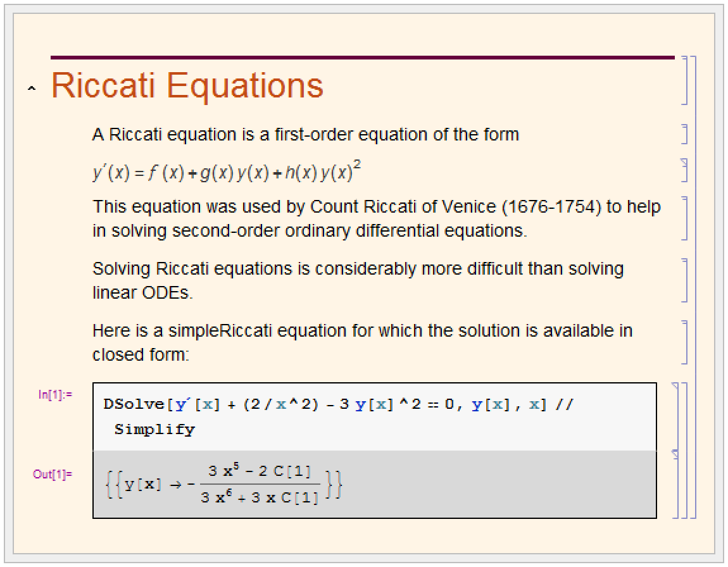Viewport: 728px width, 567px height.
Task: Click the y′(x) Riccati formula
Action: click(227, 172)
